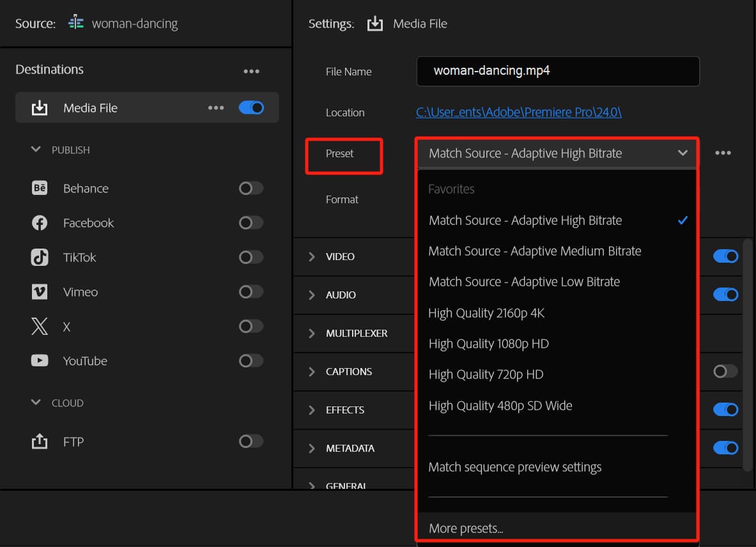756x547 pixels.
Task: Turn on the CAPTIONS section toggle
Action: pos(725,371)
